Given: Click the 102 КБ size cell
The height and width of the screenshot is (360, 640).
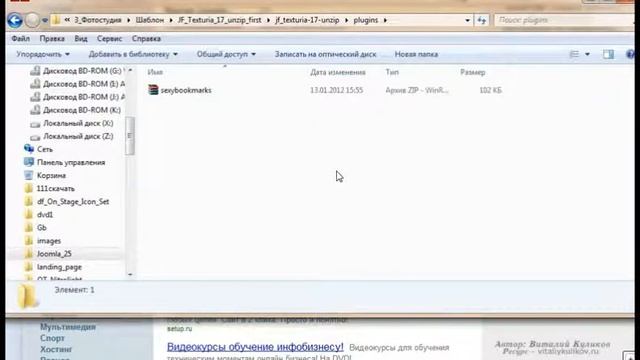Looking at the screenshot, I should 490,90.
